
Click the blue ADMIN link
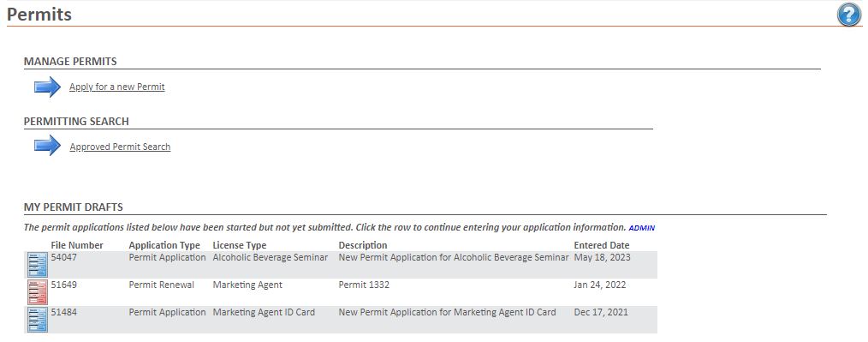coord(642,228)
